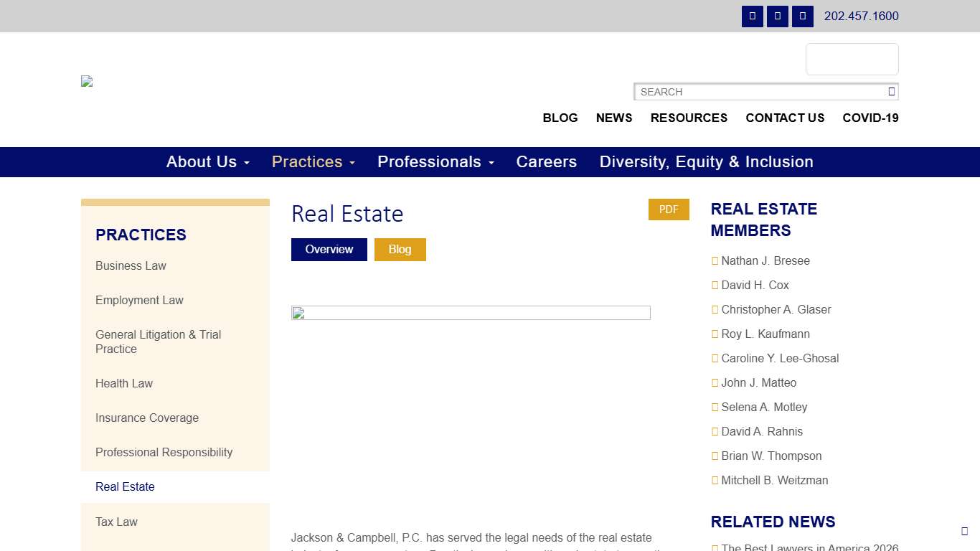
Task: Select the David H. Cox member link
Action: [755, 285]
